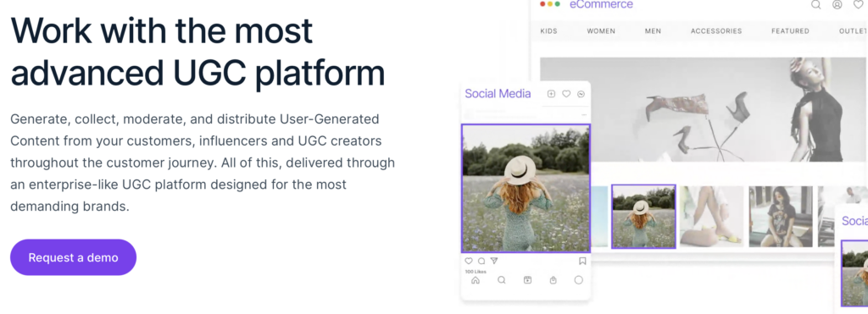Click the green window dot in eCommerce mockup
Image resolution: width=868 pixels, height=314 pixels.
(558, 4)
